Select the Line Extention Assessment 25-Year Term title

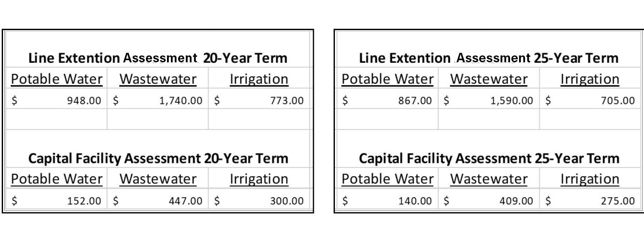pyautogui.click(x=489, y=58)
